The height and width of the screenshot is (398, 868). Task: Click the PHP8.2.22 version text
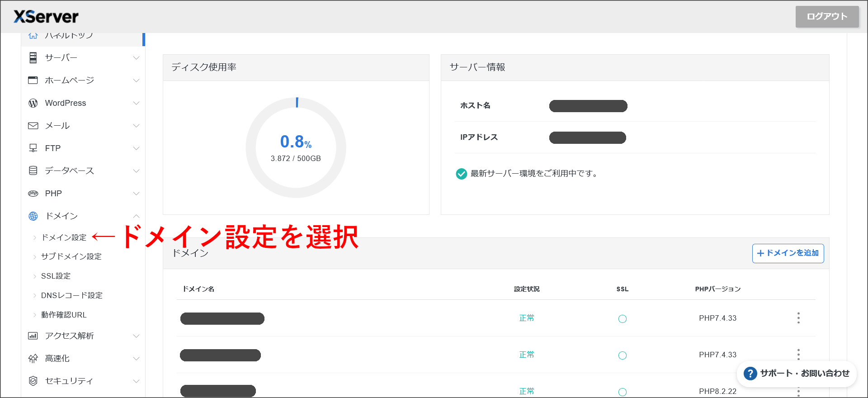click(718, 392)
